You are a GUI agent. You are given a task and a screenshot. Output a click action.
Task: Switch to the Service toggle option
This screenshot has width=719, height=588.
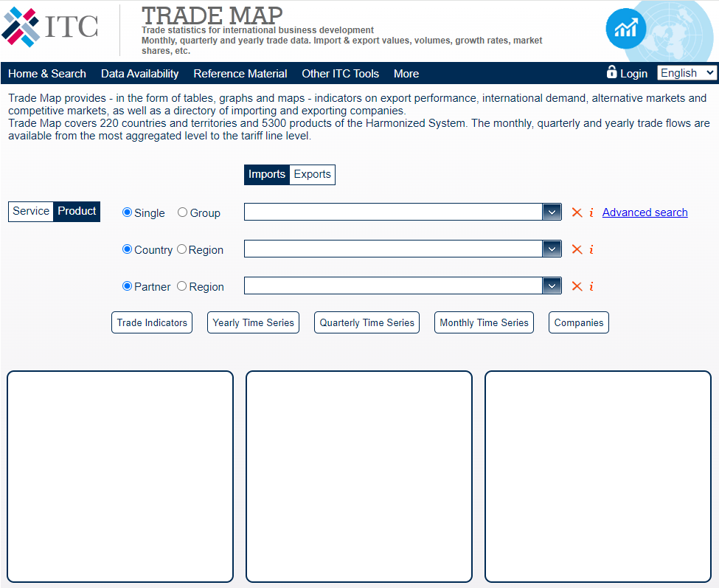pos(31,212)
